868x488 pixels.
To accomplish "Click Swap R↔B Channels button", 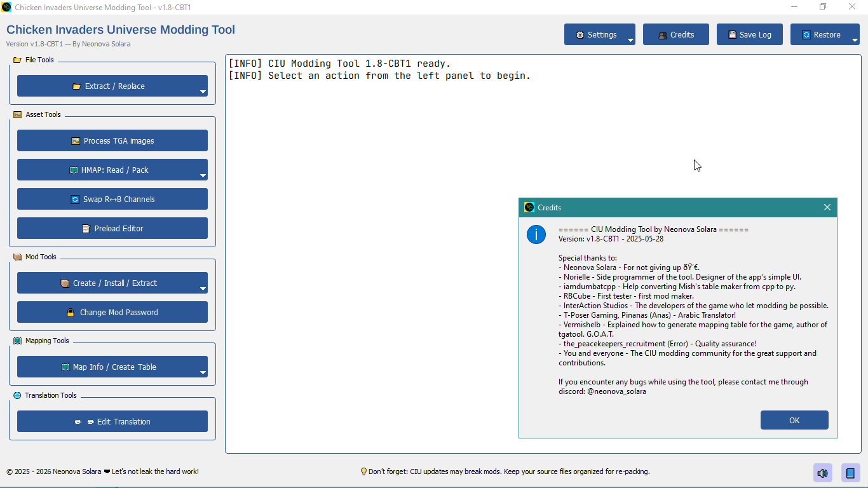I will tap(112, 199).
